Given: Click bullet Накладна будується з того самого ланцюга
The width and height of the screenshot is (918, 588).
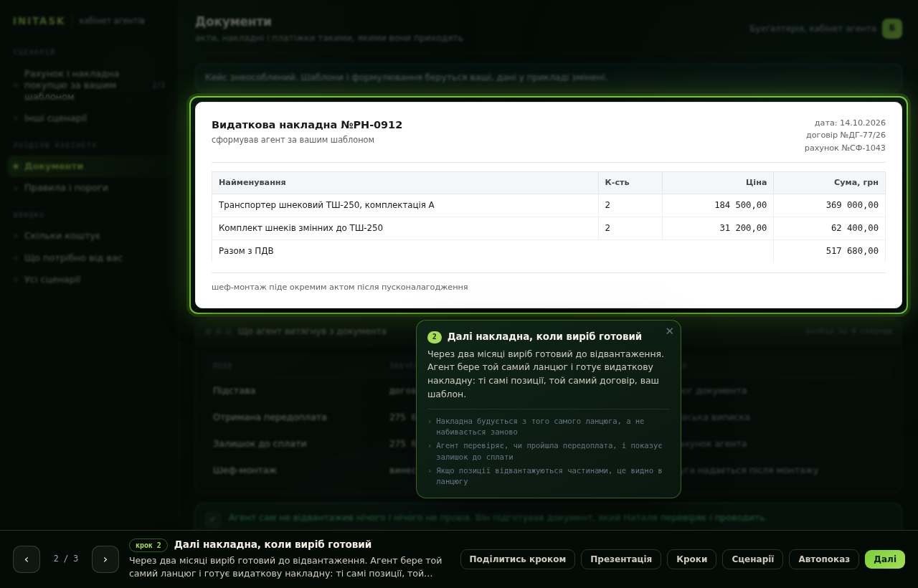Looking at the screenshot, I should click(x=549, y=427).
